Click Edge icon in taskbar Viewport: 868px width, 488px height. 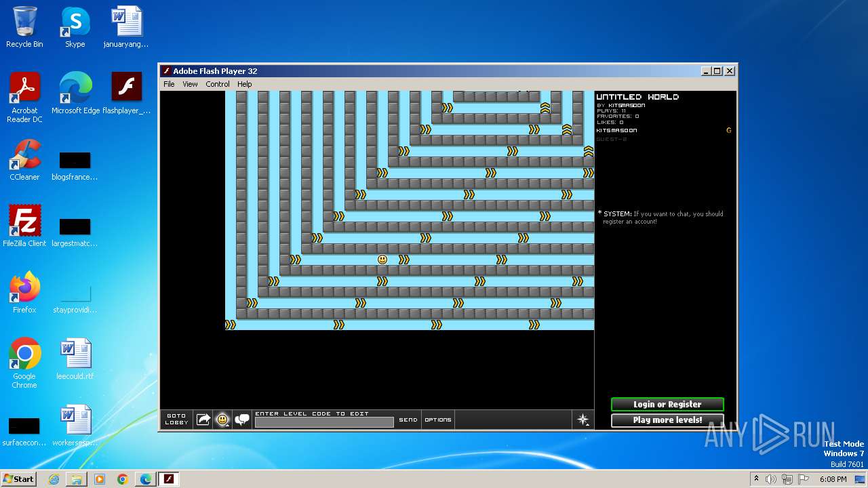(x=146, y=479)
